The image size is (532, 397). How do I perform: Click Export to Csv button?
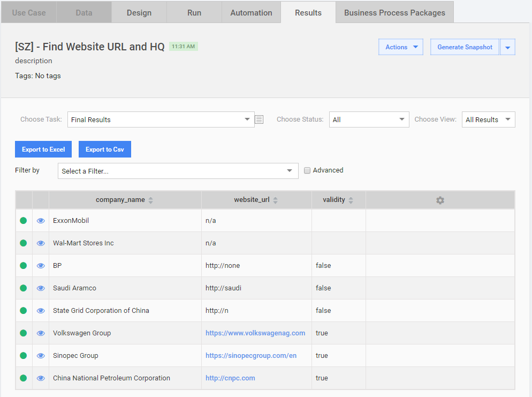(105, 149)
